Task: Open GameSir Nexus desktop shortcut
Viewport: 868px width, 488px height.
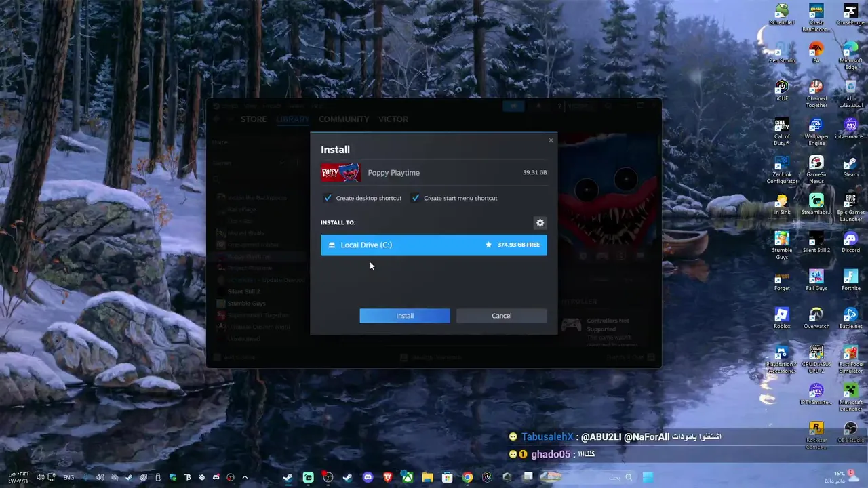Action: 816,169
